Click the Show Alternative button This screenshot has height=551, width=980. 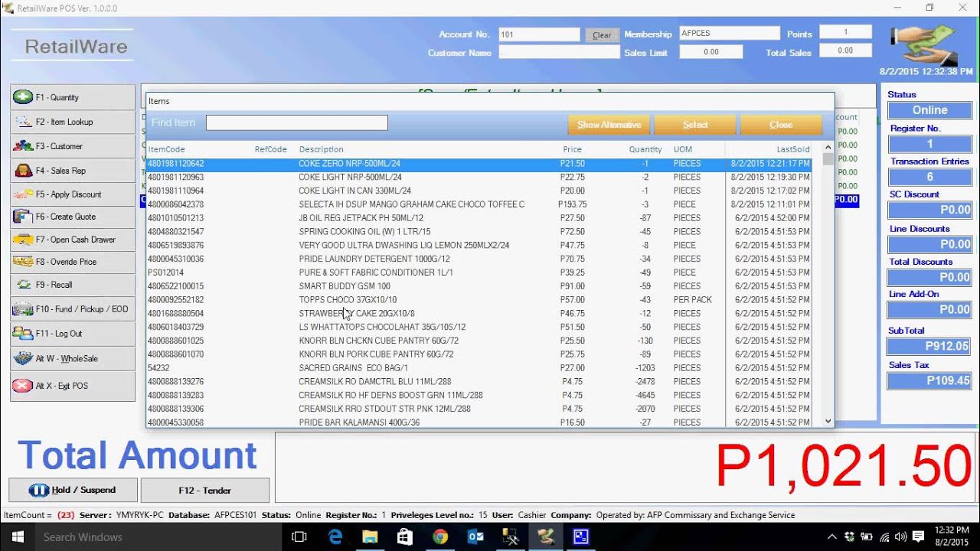click(609, 125)
